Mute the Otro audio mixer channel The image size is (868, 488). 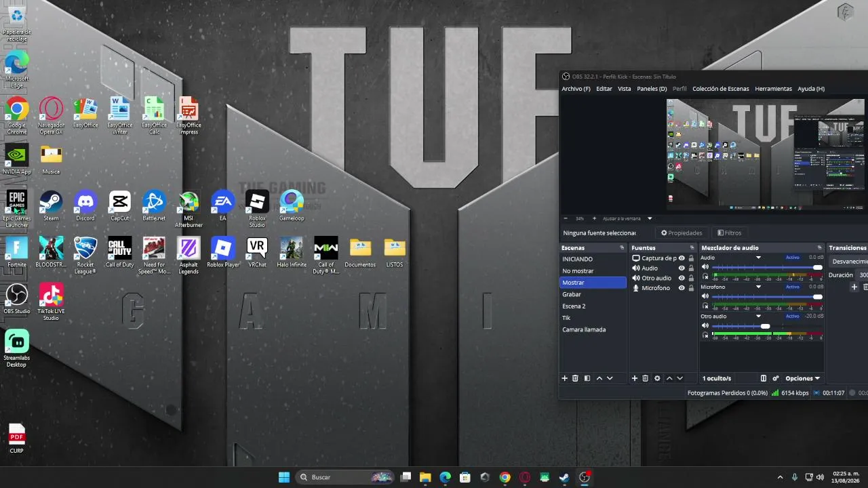coord(705,326)
